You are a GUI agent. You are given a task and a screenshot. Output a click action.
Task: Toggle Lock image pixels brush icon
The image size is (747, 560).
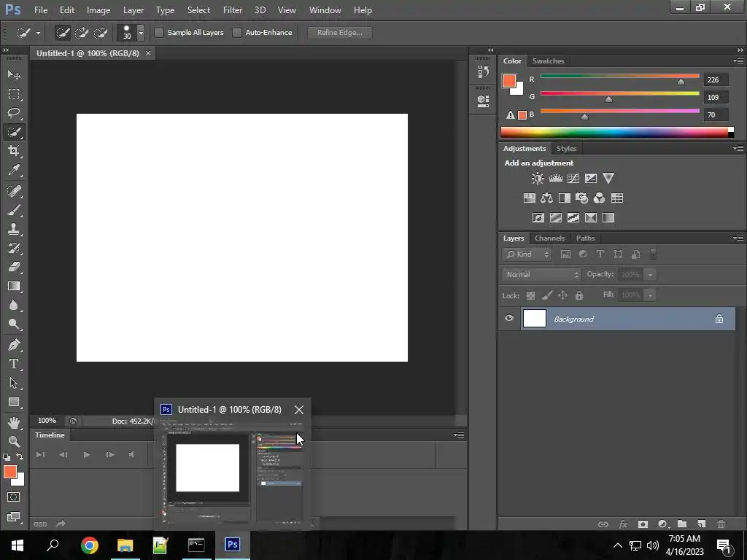(x=547, y=295)
